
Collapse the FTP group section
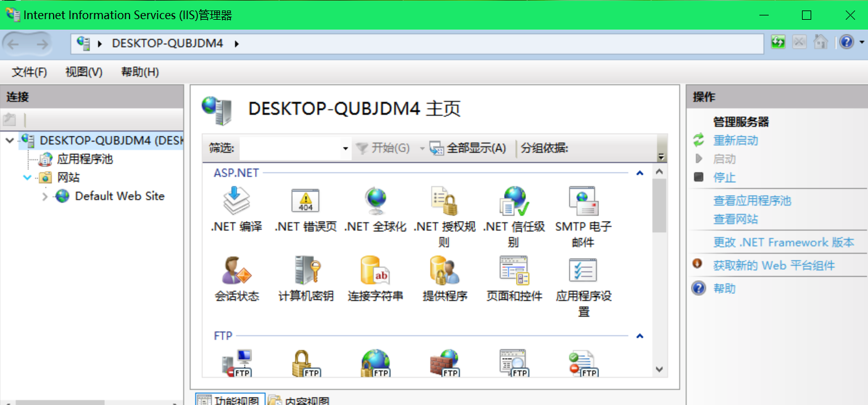point(640,336)
